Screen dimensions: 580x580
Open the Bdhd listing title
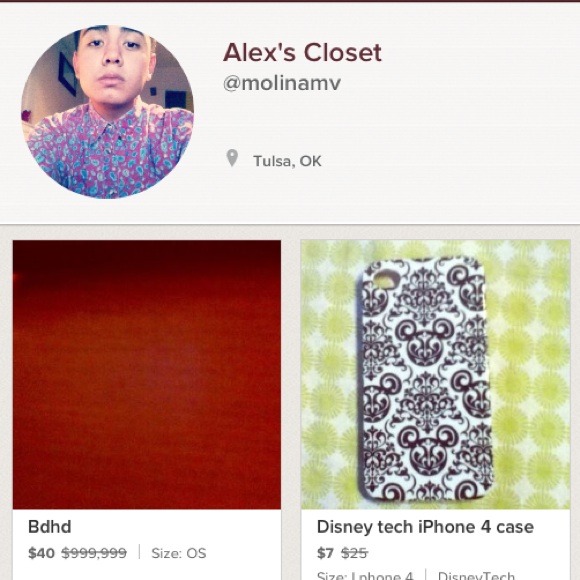50,527
